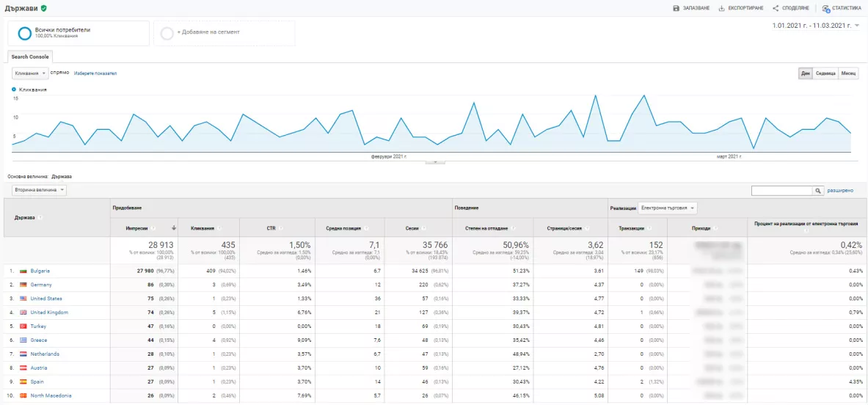This screenshot has height=405, width=868.
Task: Open the Statistics (Статистика) insights icon
Action: click(826, 8)
